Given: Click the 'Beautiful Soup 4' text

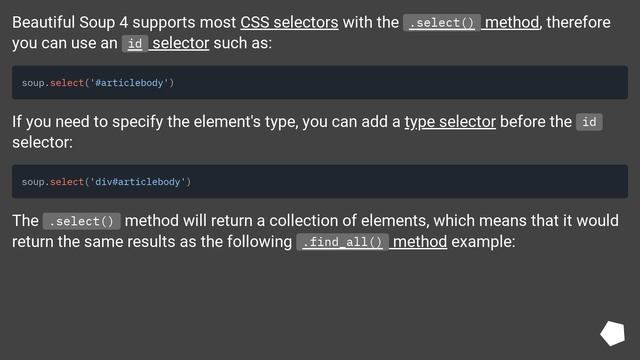Looking at the screenshot, I should [70, 22].
